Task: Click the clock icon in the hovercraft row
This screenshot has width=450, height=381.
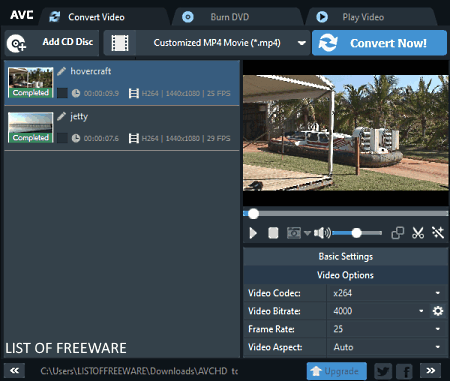Action: [x=76, y=93]
